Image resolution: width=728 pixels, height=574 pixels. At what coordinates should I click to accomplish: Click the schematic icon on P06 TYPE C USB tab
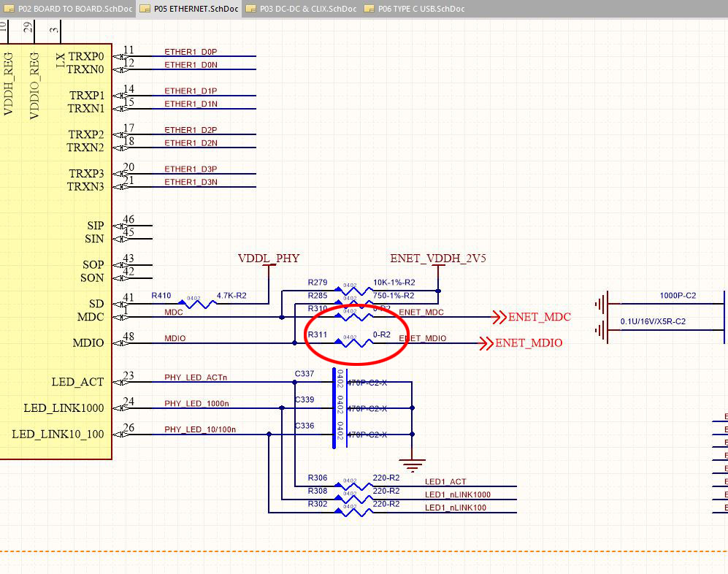click(367, 9)
